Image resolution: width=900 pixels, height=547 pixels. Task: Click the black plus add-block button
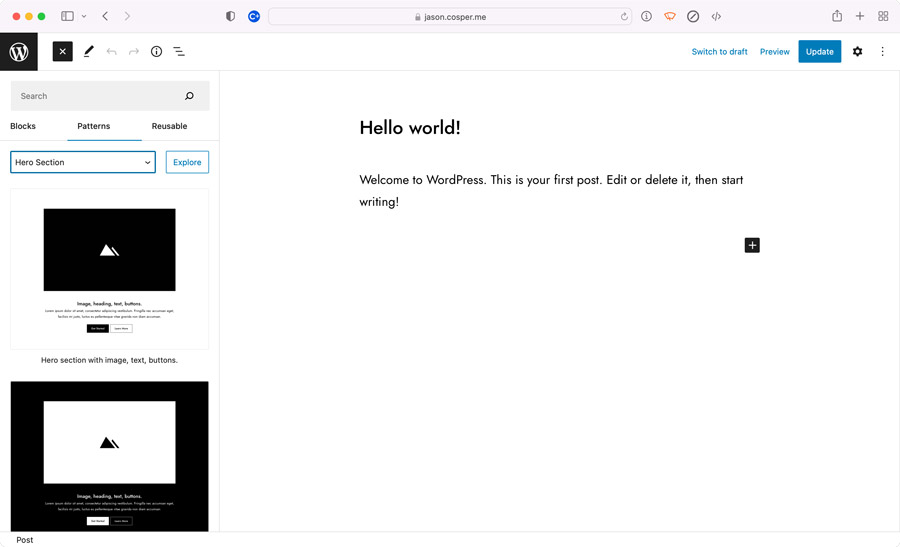(752, 245)
